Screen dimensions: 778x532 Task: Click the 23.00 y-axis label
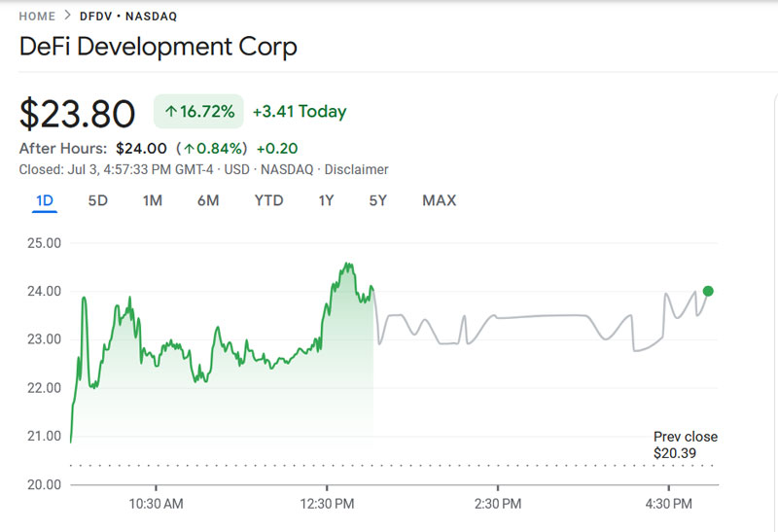(x=44, y=339)
